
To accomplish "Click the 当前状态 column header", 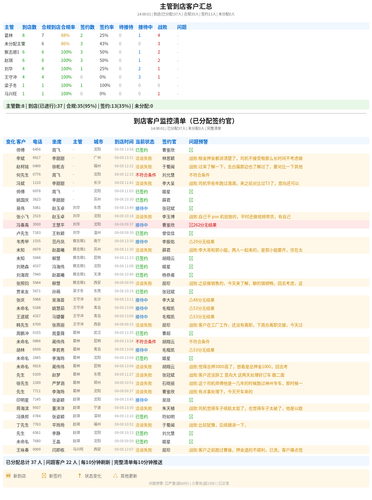I will pos(145,142).
